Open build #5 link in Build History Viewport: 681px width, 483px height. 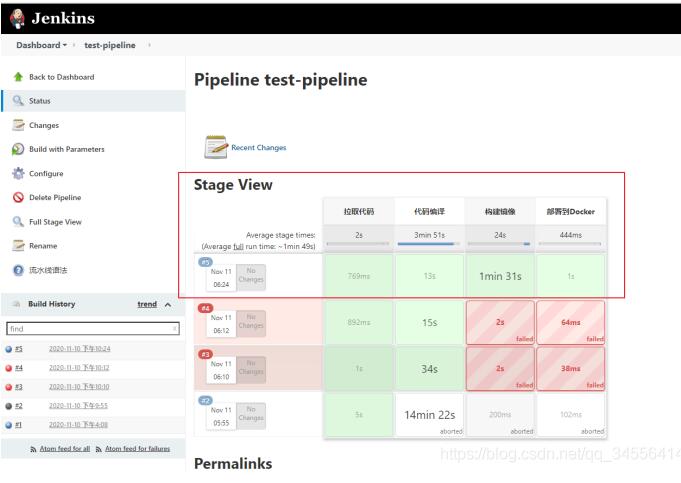(19, 349)
